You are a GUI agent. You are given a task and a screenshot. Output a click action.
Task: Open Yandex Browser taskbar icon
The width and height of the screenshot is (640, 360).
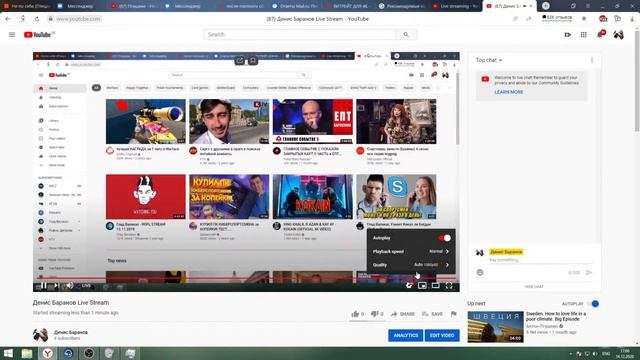(x=48, y=353)
